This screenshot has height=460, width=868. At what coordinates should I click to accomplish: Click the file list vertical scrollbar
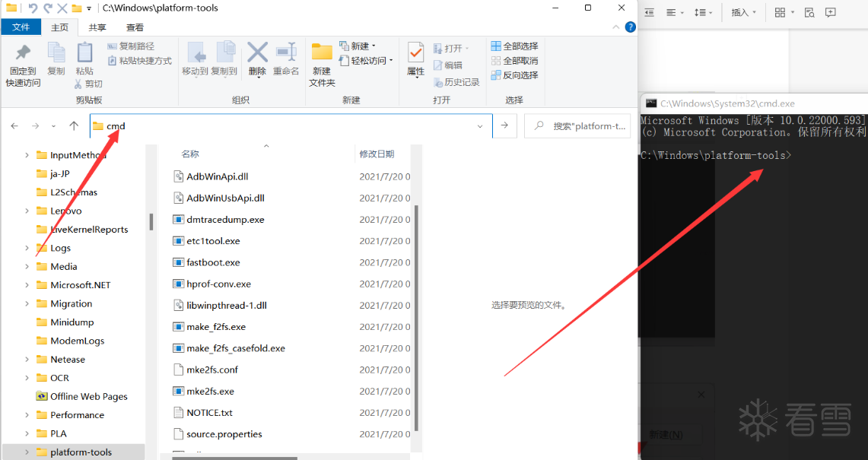point(416,319)
